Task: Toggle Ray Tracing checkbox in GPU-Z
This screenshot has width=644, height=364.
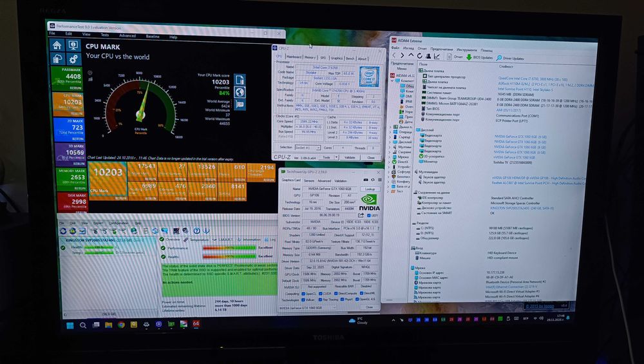Action: tap(320, 300)
